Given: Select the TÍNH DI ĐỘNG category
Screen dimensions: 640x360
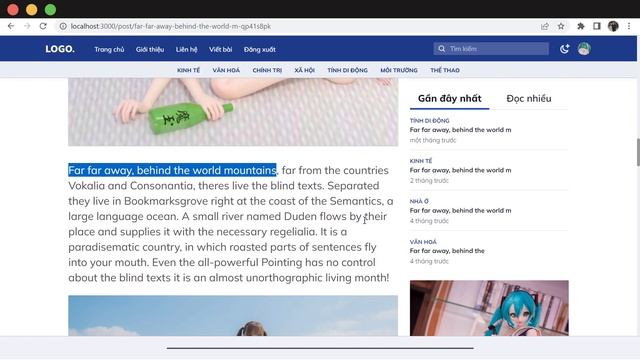Looking at the screenshot, I should pyautogui.click(x=347, y=70).
